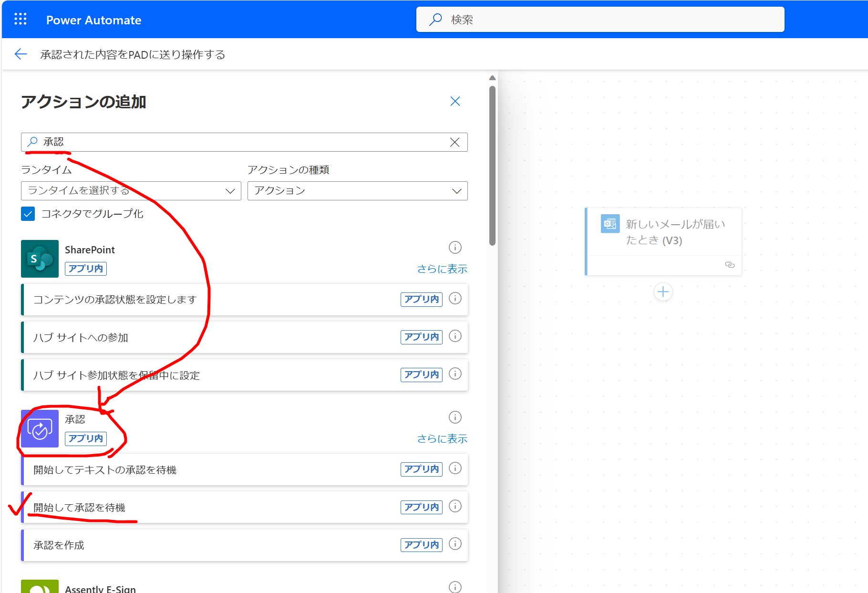Image resolution: width=868 pixels, height=593 pixels.
Task: Click Assently E-Sign connector name
Action: [100, 589]
